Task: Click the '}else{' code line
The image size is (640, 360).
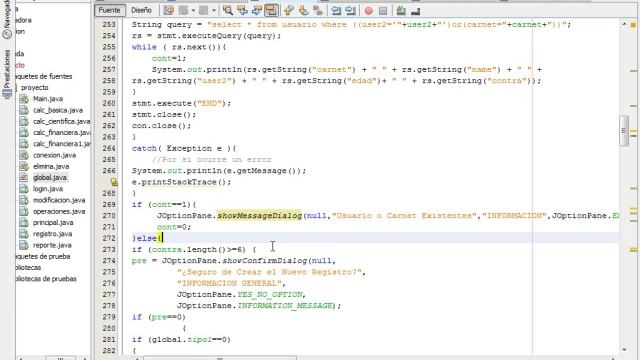Action: click(147, 238)
